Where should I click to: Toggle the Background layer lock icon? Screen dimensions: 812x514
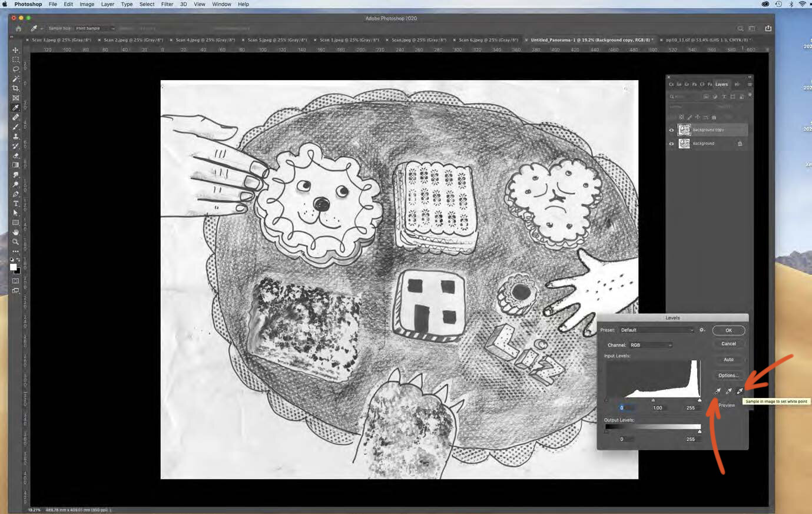[x=740, y=144]
